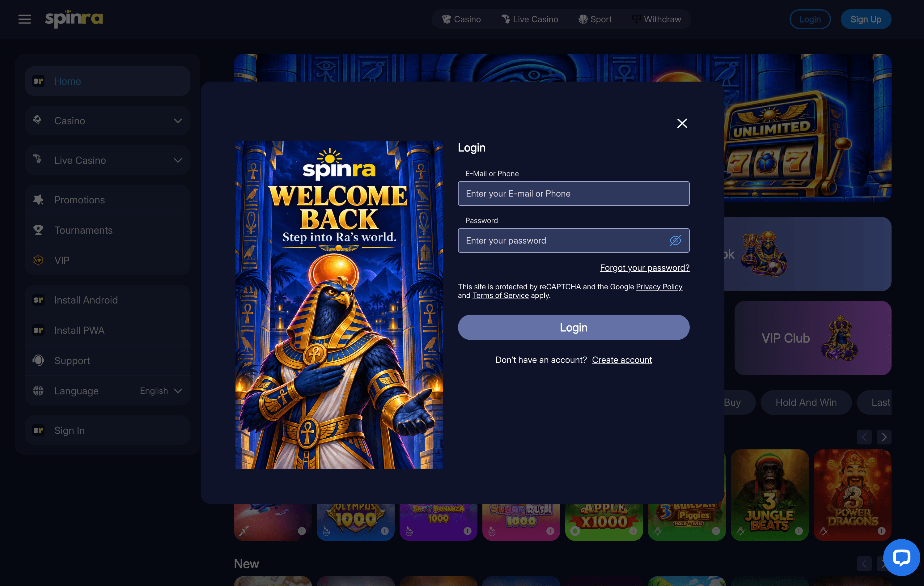The width and height of the screenshot is (924, 586).
Task: Click the Language globe icon
Action: [x=38, y=391]
